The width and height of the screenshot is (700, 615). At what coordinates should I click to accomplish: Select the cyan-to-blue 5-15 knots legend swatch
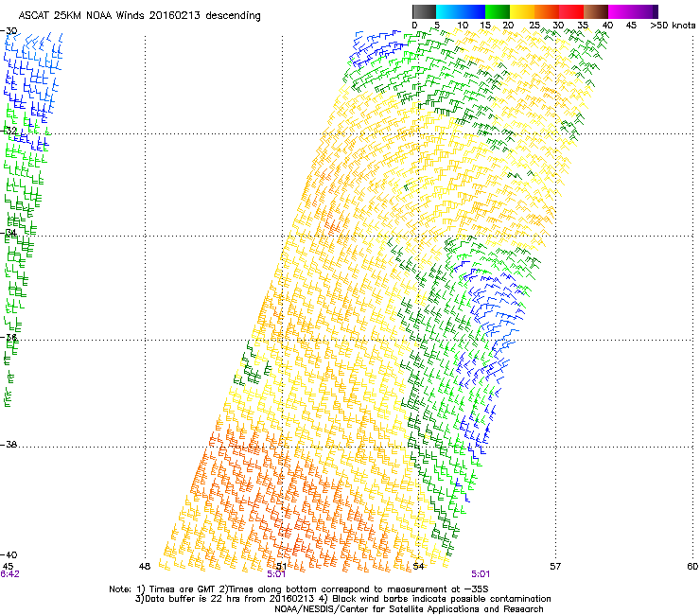461,11
